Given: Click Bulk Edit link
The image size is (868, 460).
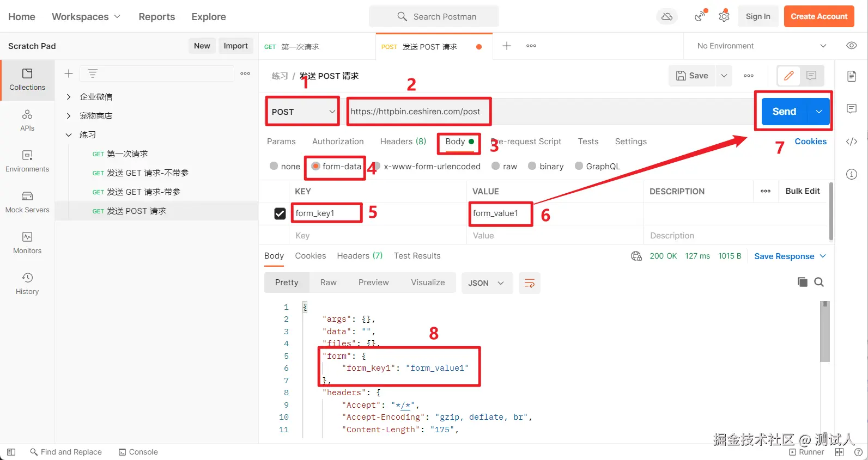Looking at the screenshot, I should pos(803,191).
